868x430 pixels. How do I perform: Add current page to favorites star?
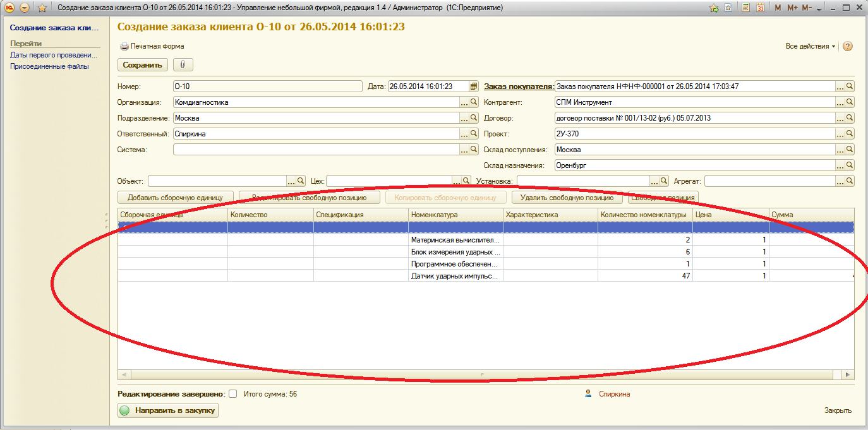click(x=42, y=8)
